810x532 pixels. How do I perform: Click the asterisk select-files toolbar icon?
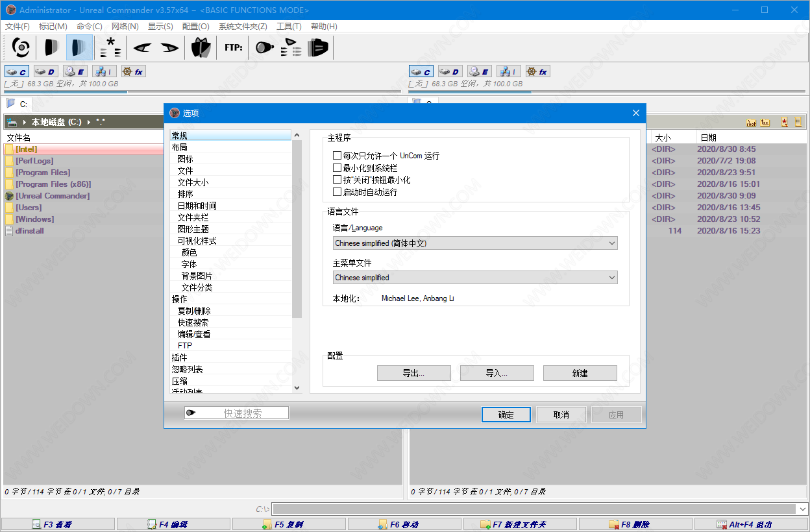(x=110, y=47)
